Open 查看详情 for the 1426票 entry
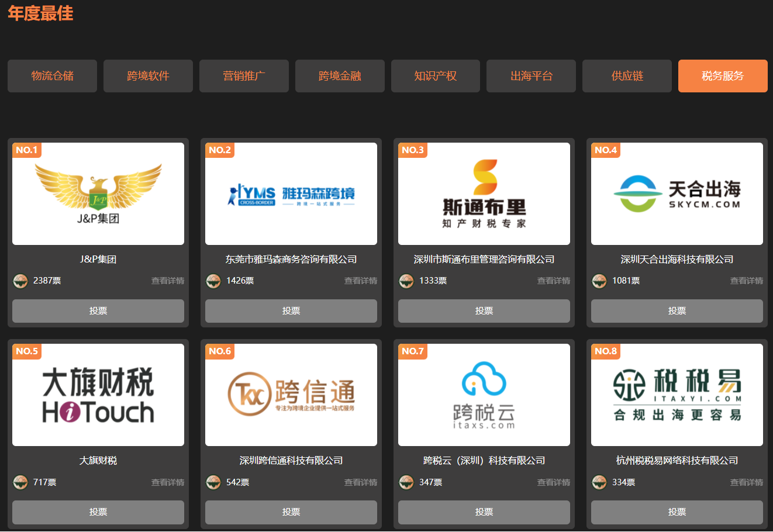 pos(361,281)
